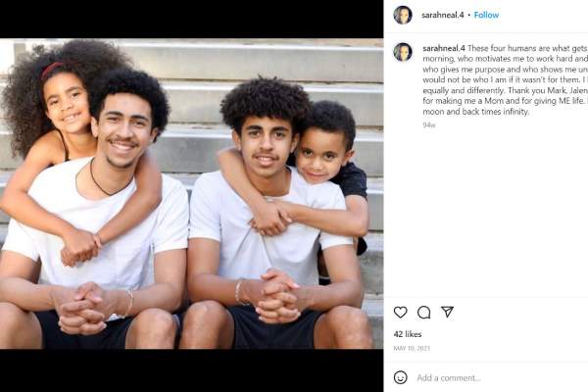View who liked via 42 likes

coord(408,334)
